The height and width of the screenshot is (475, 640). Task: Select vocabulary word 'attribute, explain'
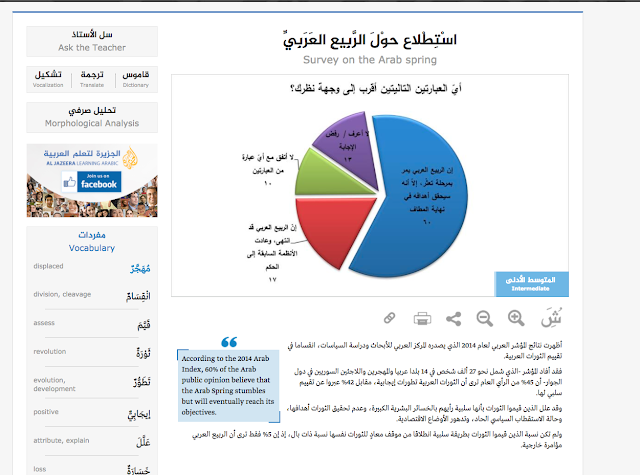61,440
